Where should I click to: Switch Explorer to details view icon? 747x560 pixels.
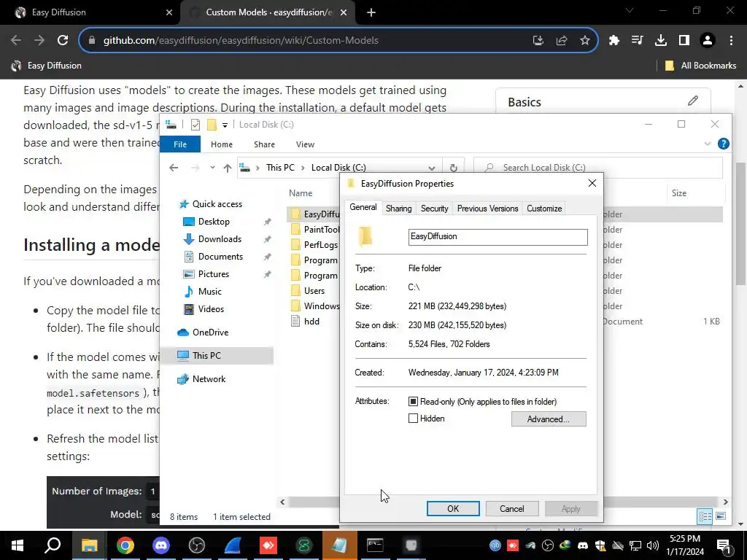tap(705, 516)
